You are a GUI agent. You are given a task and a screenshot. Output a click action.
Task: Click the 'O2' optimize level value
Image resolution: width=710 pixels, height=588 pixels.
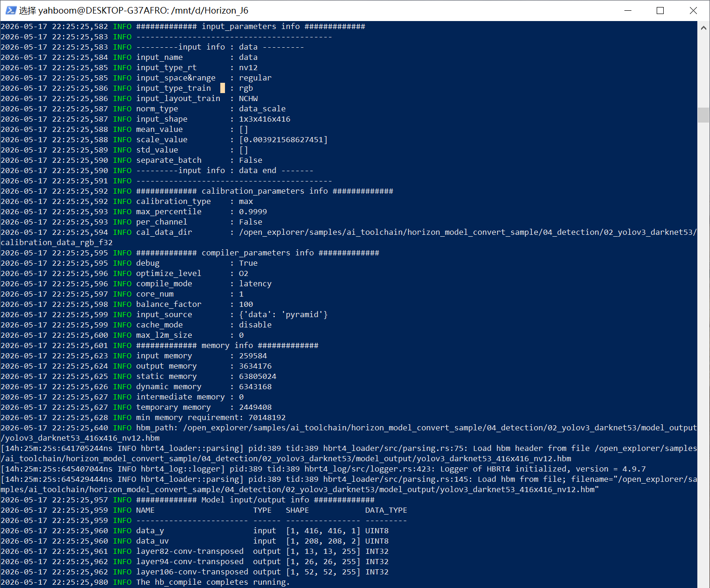click(244, 273)
